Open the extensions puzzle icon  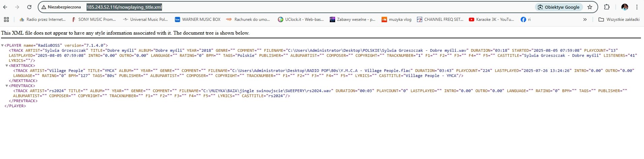[x=607, y=7]
